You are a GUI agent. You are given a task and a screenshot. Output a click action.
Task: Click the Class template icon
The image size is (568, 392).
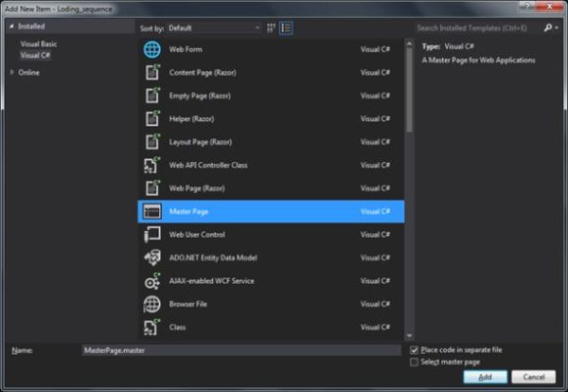(x=152, y=328)
